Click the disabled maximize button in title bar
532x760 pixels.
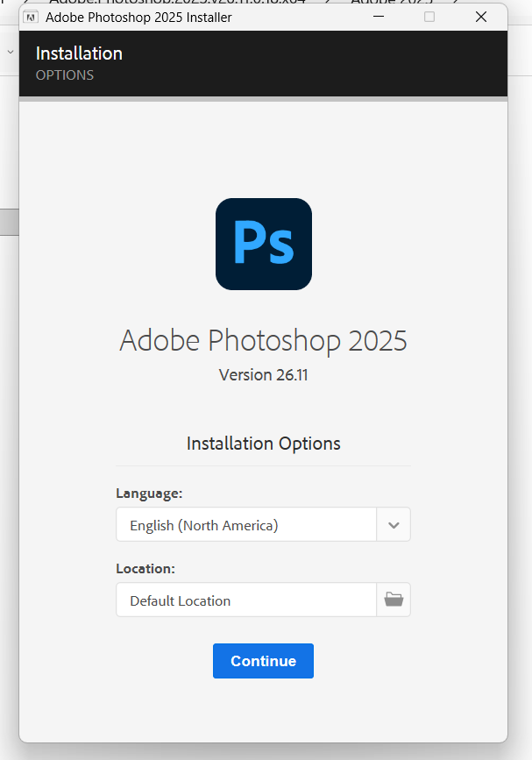429,17
